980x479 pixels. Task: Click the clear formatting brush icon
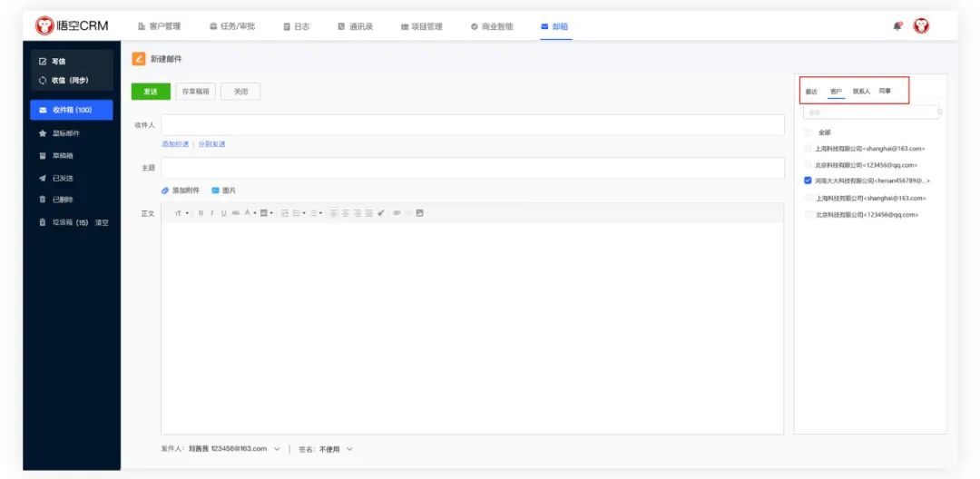(380, 213)
